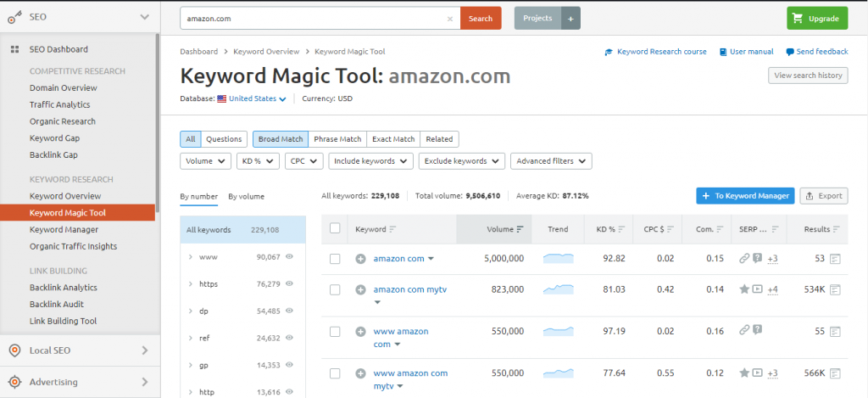The height and width of the screenshot is (398, 868).
Task: Click the SEO key icon in sidebar
Action: pyautogui.click(x=15, y=18)
